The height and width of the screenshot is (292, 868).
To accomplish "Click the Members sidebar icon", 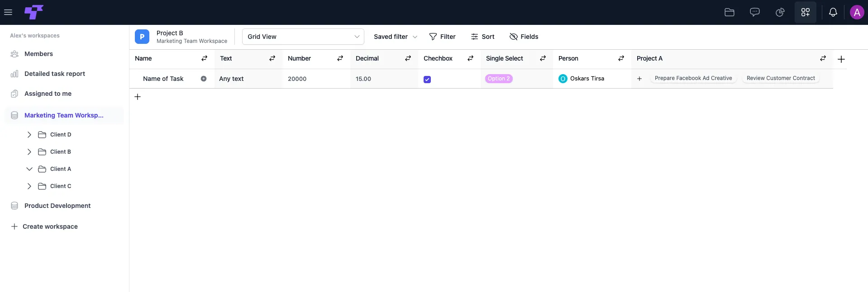I will (14, 54).
